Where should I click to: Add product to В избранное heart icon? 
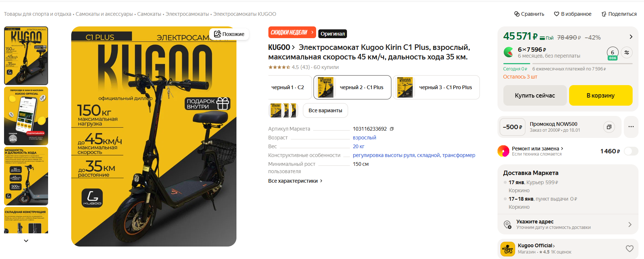coord(557,14)
